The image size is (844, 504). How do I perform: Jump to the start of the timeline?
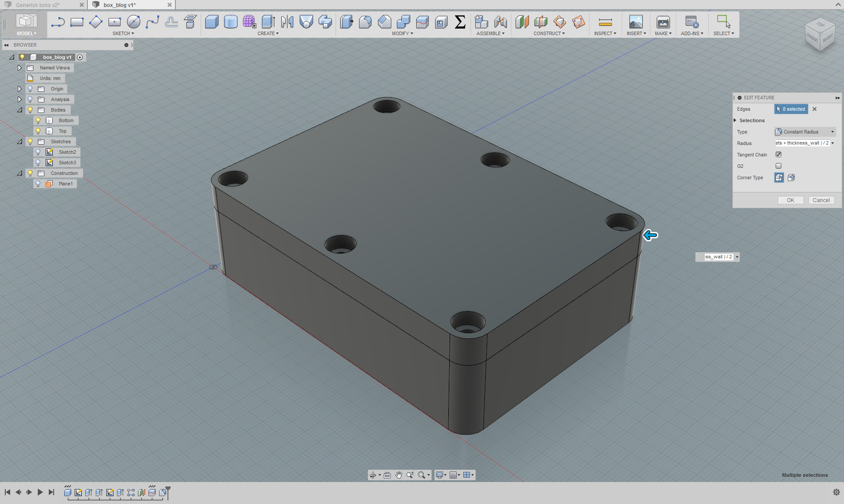coord(7,492)
